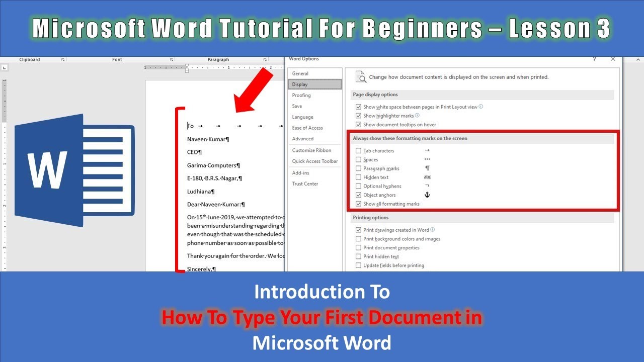Image resolution: width=644 pixels, height=362 pixels.
Task: Click info icon beside Show highlighter marks
Action: (417, 116)
